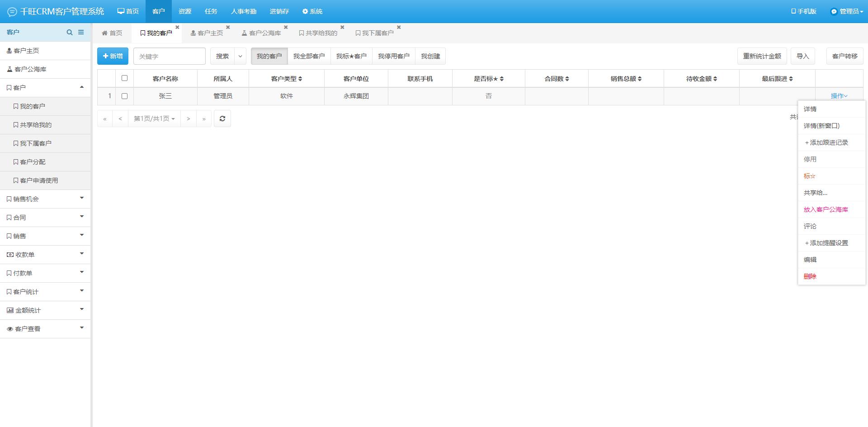Expand the 销售机会 sidebar group
The image size is (868, 427).
point(45,199)
